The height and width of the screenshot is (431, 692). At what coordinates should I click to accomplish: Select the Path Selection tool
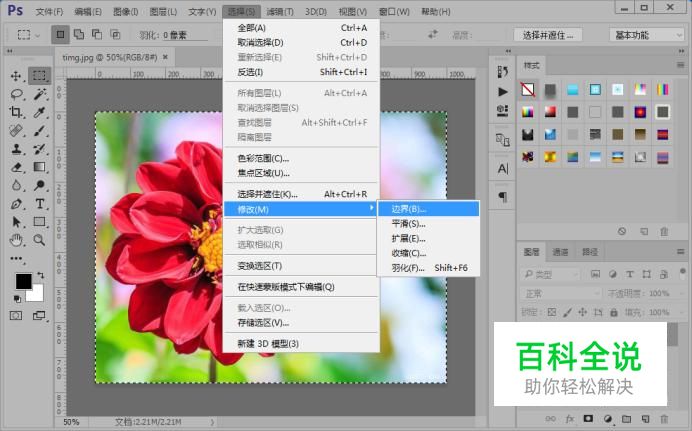(x=16, y=222)
